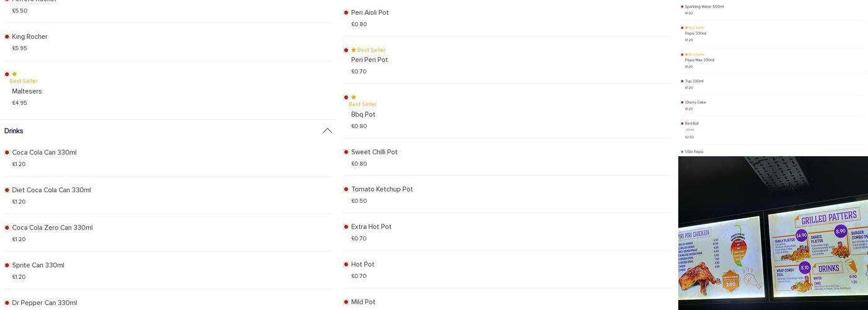The image size is (868, 310).
Task: Select Diet Coca Cola Can 330ml
Action: coord(51,190)
